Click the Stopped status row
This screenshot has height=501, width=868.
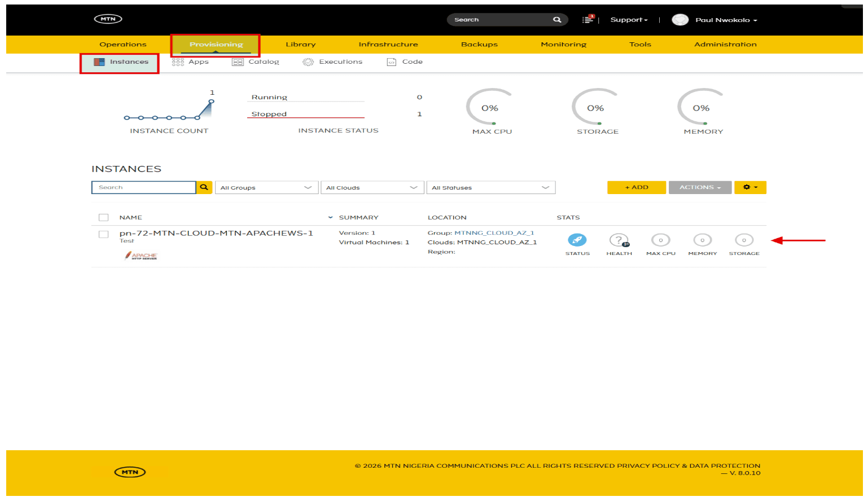(x=336, y=114)
